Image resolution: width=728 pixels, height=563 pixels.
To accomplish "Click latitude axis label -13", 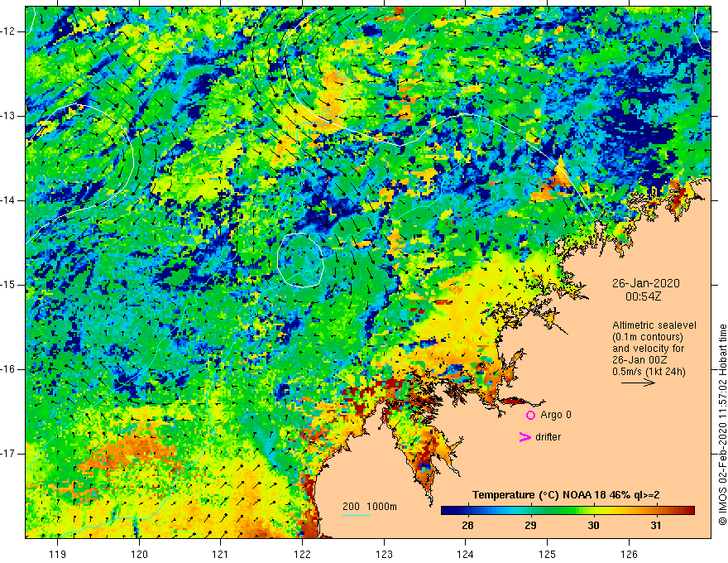I will 8,116.
